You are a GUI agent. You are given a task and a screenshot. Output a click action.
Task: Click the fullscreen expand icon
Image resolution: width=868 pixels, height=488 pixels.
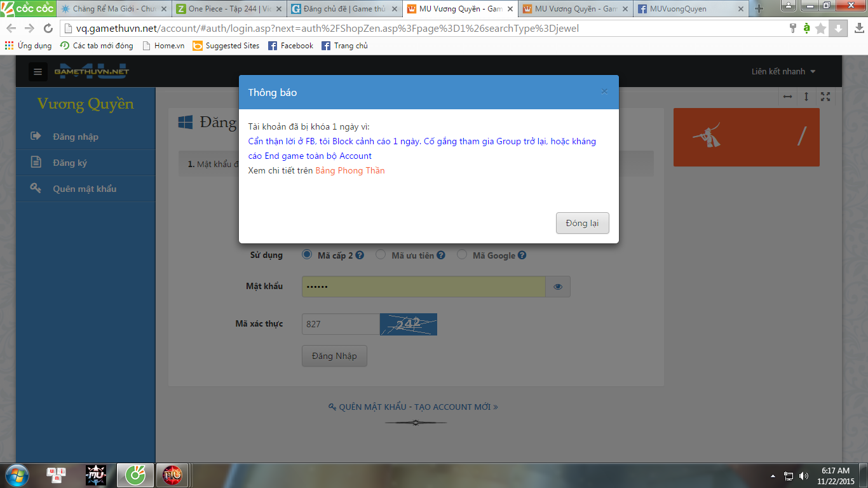tap(825, 97)
